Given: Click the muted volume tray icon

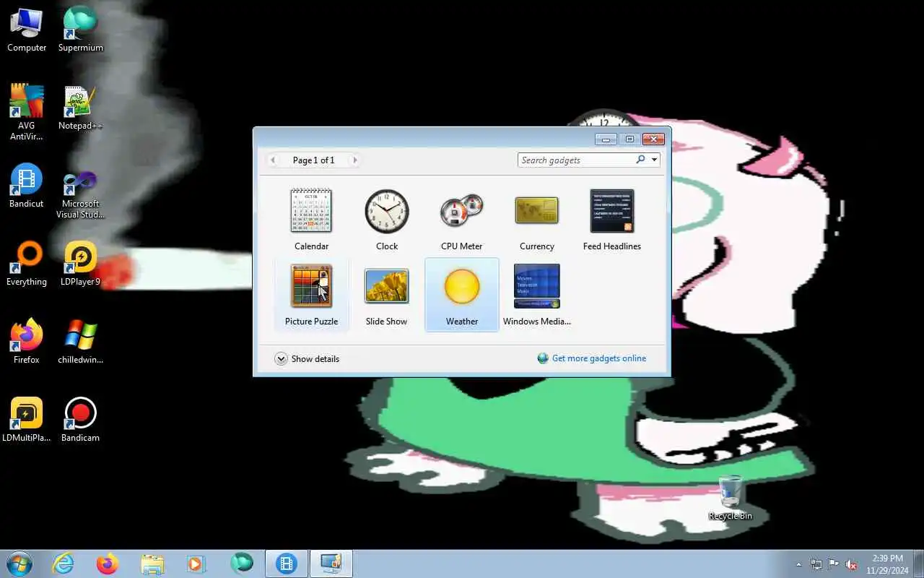Looking at the screenshot, I should click(x=852, y=564).
